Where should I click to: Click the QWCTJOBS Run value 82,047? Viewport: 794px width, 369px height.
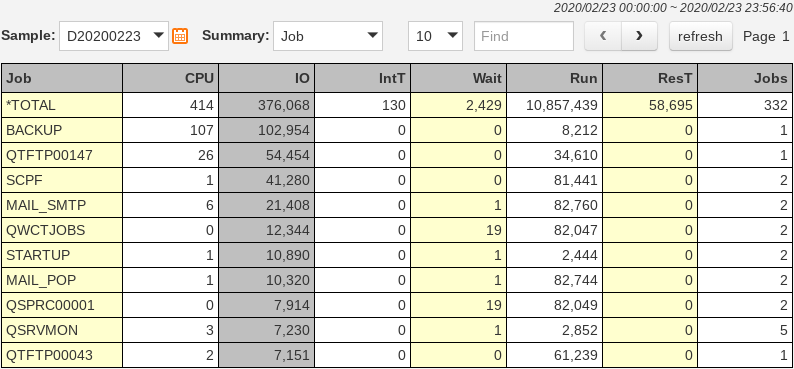pyautogui.click(x=576, y=230)
